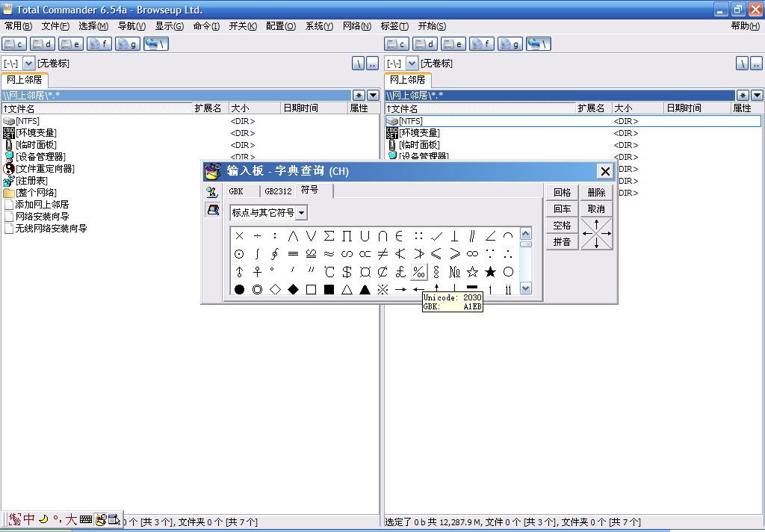Insert the filled black star symbol
Screen dimensions: 765x532
tap(490, 272)
